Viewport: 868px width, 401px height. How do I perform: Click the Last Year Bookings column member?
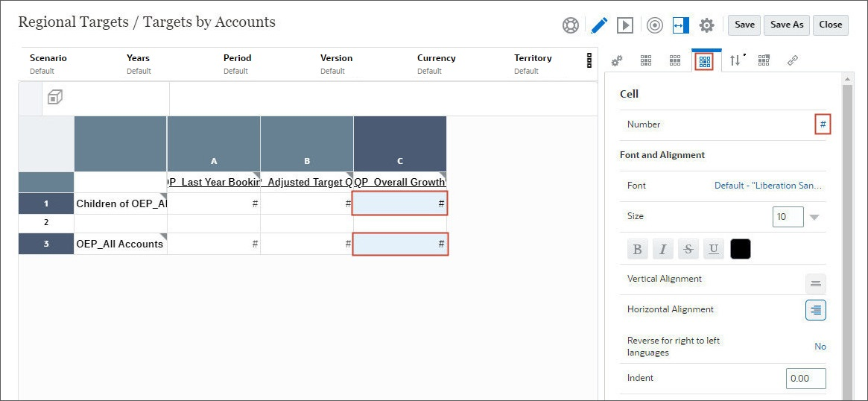(214, 182)
